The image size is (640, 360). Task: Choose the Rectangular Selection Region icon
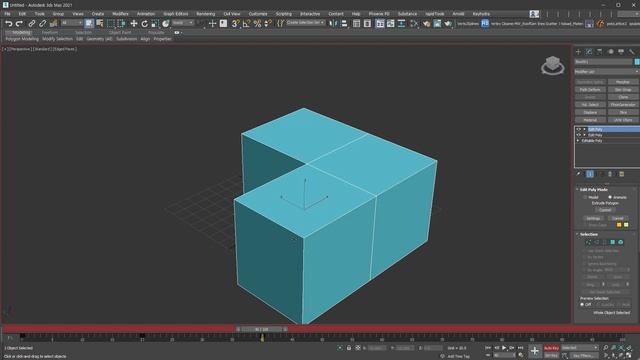[x=111, y=24]
